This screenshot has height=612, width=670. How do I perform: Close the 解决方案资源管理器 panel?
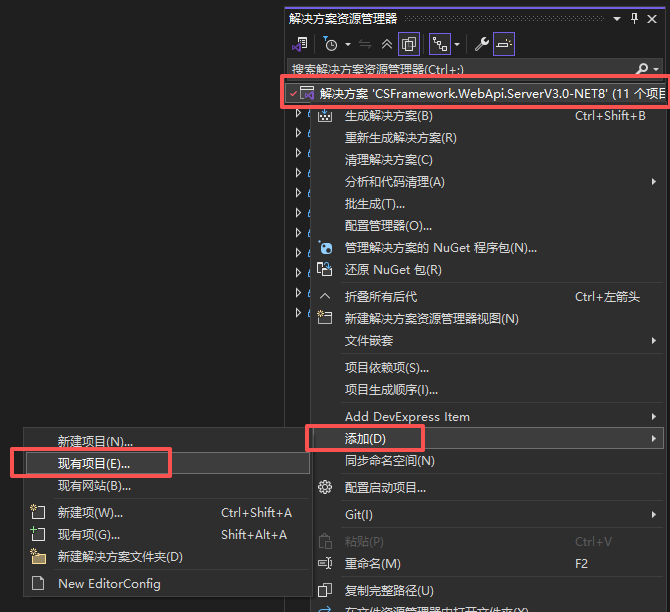pyautogui.click(x=652, y=19)
